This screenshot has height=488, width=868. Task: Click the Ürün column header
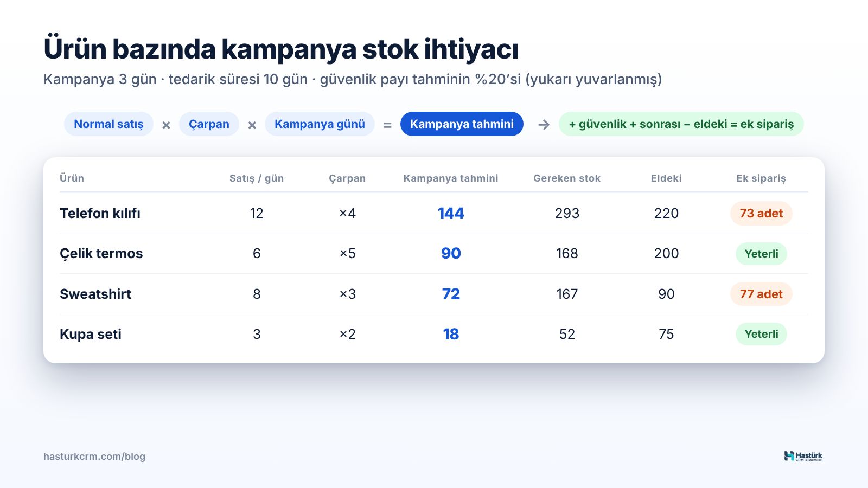click(x=72, y=178)
